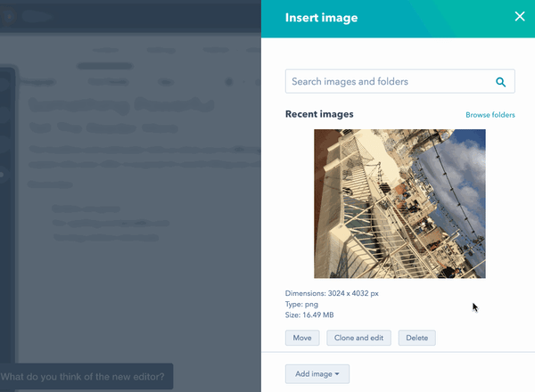The width and height of the screenshot is (535, 392).
Task: Open the new editor feedback prompt
Action: (86, 376)
